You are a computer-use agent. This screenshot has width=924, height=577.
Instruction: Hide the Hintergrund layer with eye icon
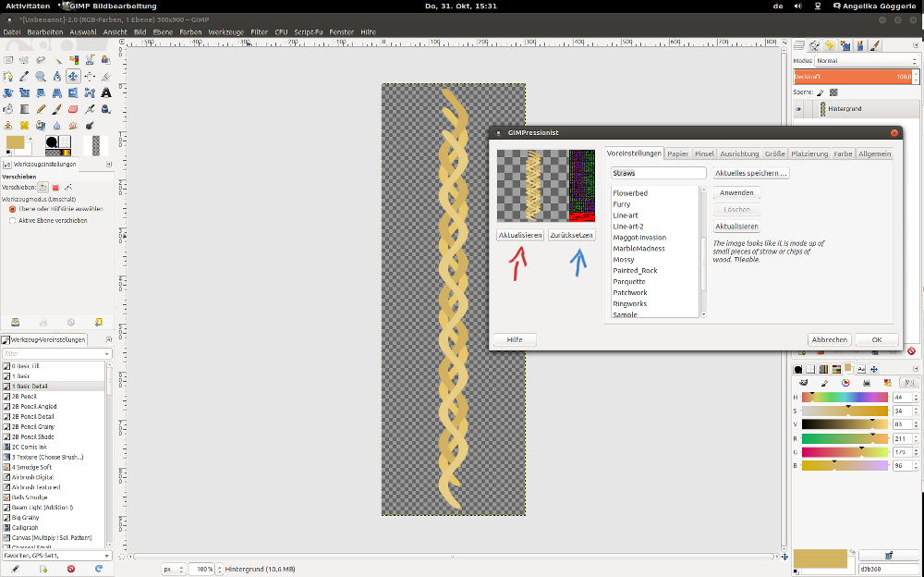point(799,109)
